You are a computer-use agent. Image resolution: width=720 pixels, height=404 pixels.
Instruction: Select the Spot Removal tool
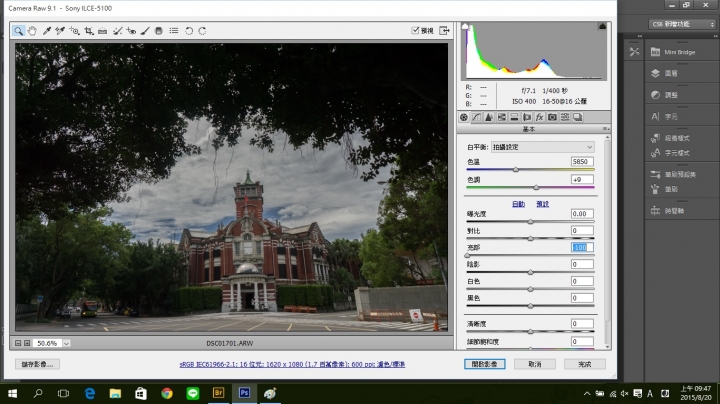(x=118, y=31)
